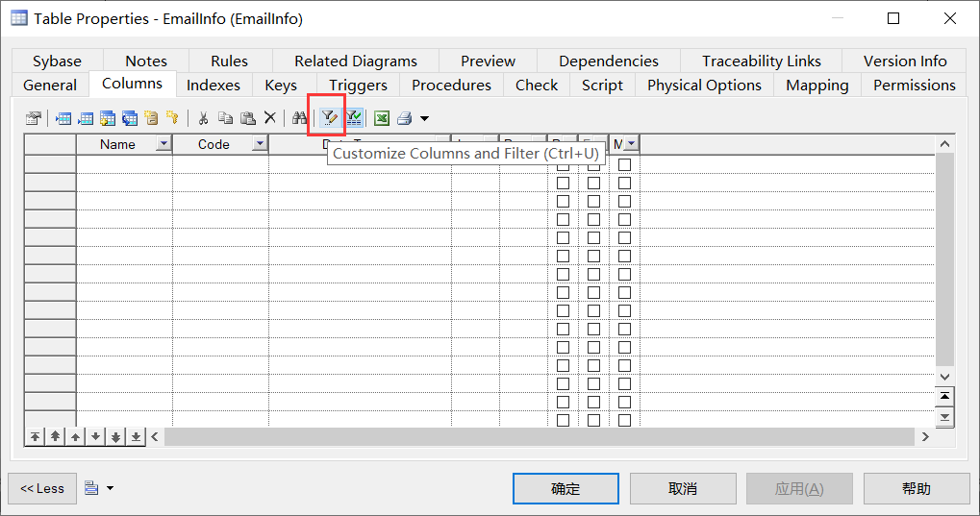
Task: Move row up one page
Action: click(x=55, y=436)
